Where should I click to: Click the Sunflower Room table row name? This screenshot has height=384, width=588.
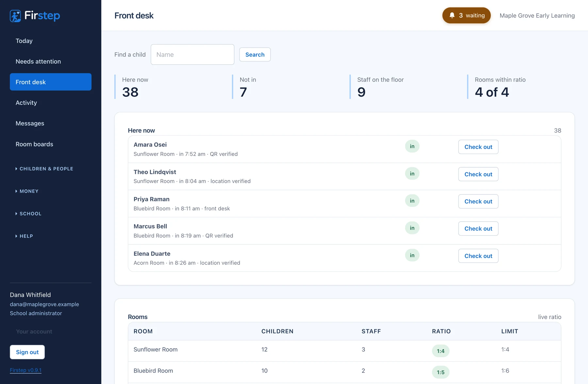pos(155,349)
